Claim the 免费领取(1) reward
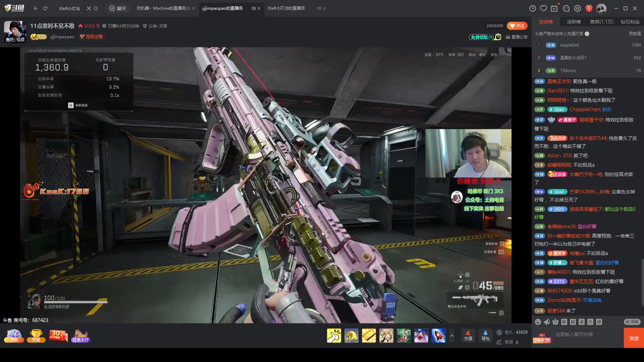 [x=485, y=37]
